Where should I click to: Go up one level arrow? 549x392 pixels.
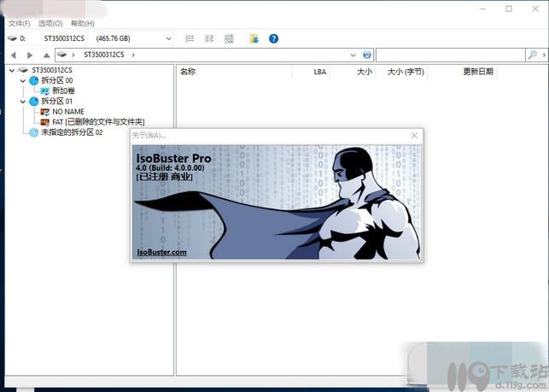tap(46, 55)
